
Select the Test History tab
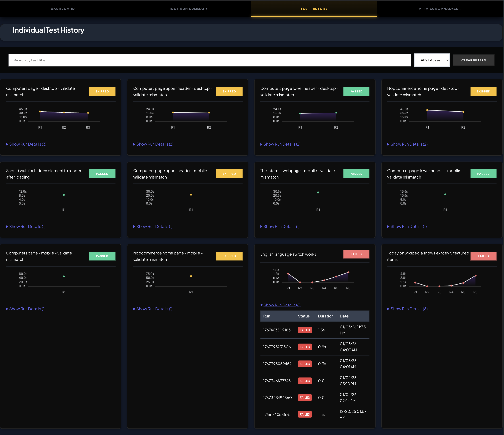click(x=314, y=9)
